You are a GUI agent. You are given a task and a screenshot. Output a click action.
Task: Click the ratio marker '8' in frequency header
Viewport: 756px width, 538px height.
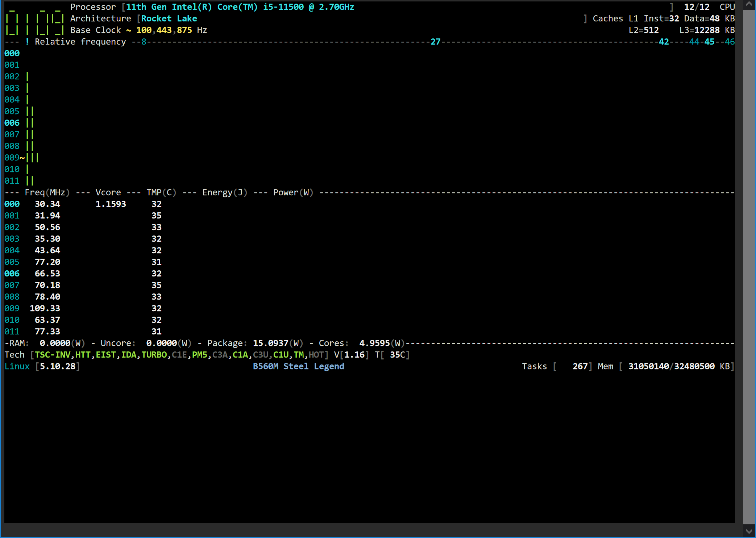coord(144,42)
